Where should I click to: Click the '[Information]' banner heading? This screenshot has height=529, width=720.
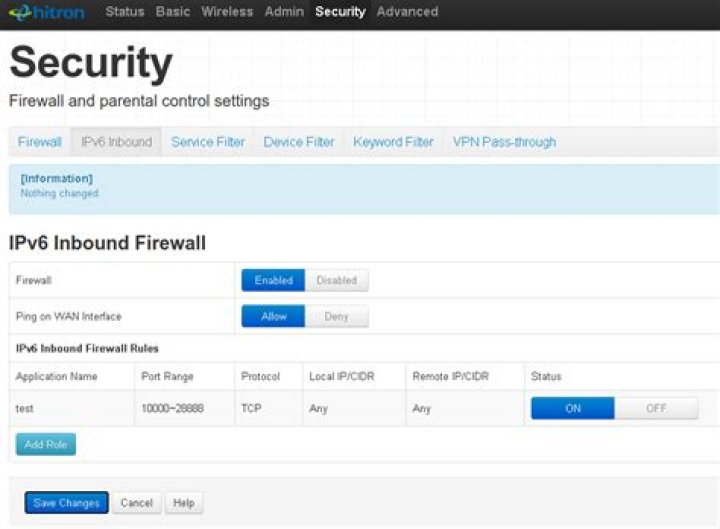pyautogui.click(x=56, y=178)
